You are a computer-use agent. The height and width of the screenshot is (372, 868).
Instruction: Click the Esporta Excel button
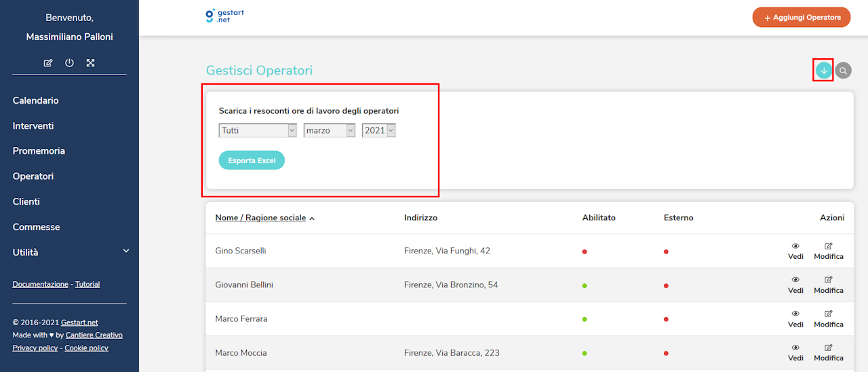[252, 161]
